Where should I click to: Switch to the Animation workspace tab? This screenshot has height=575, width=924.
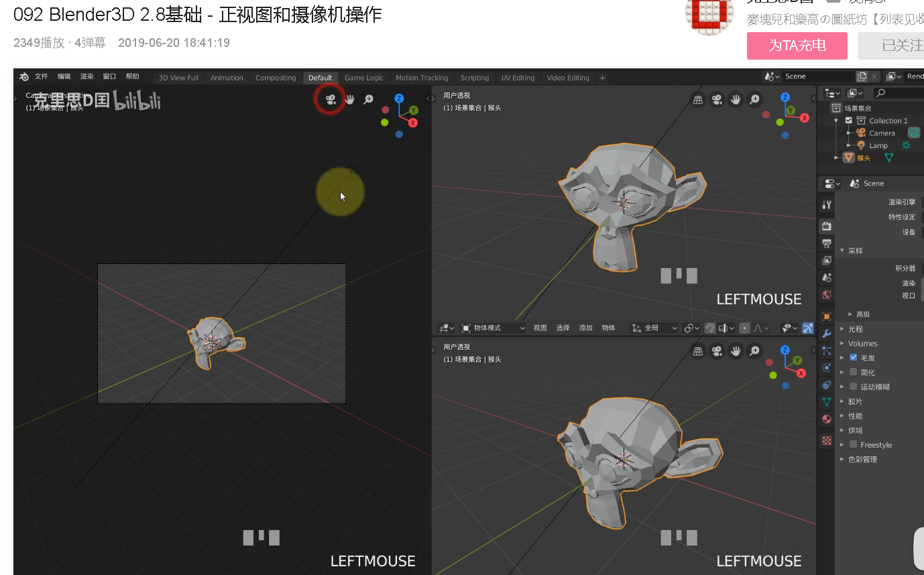point(227,77)
